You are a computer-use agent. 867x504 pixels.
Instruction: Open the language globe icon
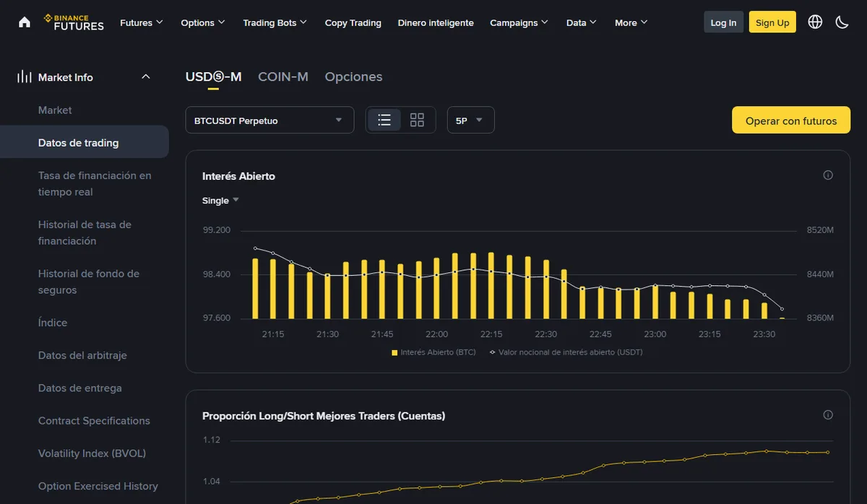point(815,22)
